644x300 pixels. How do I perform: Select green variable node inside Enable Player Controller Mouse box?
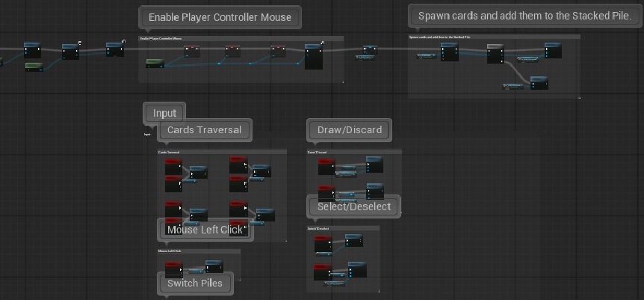155,64
